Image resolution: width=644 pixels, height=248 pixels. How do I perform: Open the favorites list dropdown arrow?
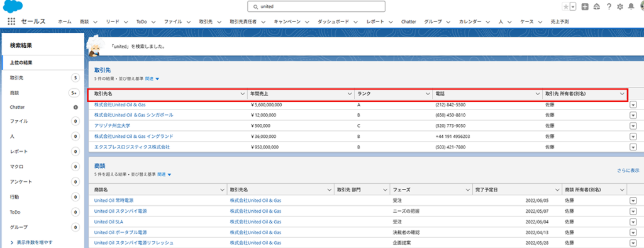573,6
